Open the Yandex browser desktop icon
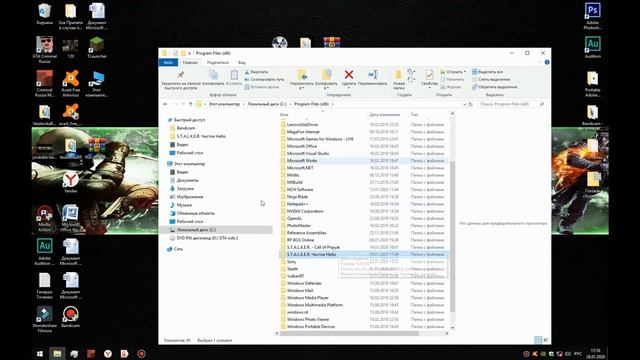640x360 pixels. pyautogui.click(x=71, y=182)
